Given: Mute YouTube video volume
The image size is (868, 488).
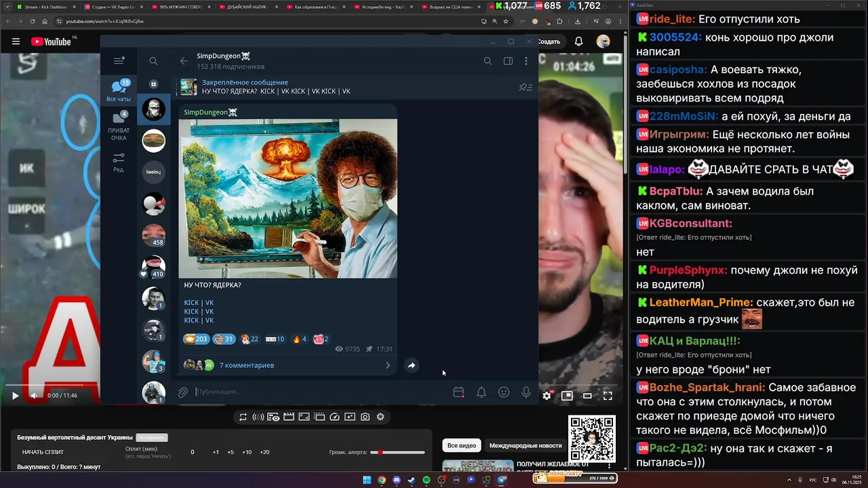Looking at the screenshot, I should tap(35, 396).
